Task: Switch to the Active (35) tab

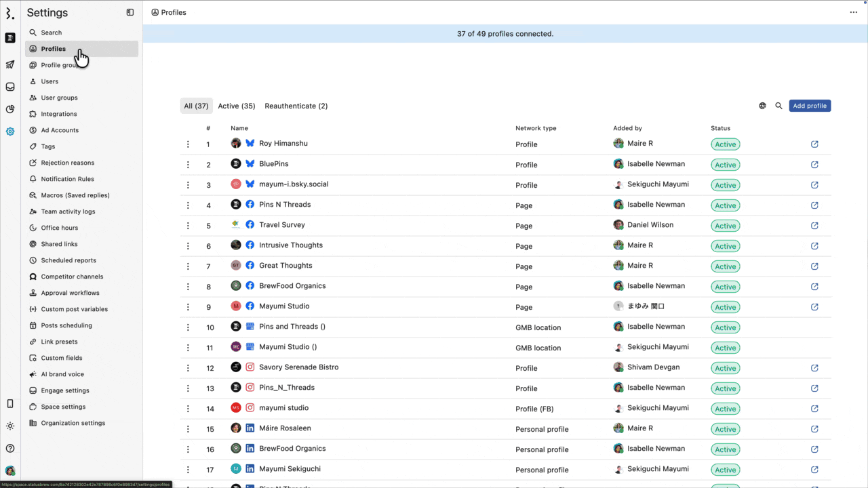Action: [236, 106]
